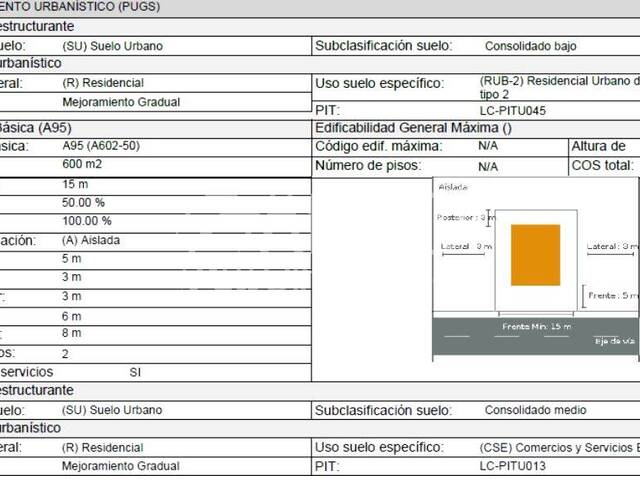This screenshot has width=640, height=480.
Task: Click the "Eje de vía" road label
Action: coord(615,341)
